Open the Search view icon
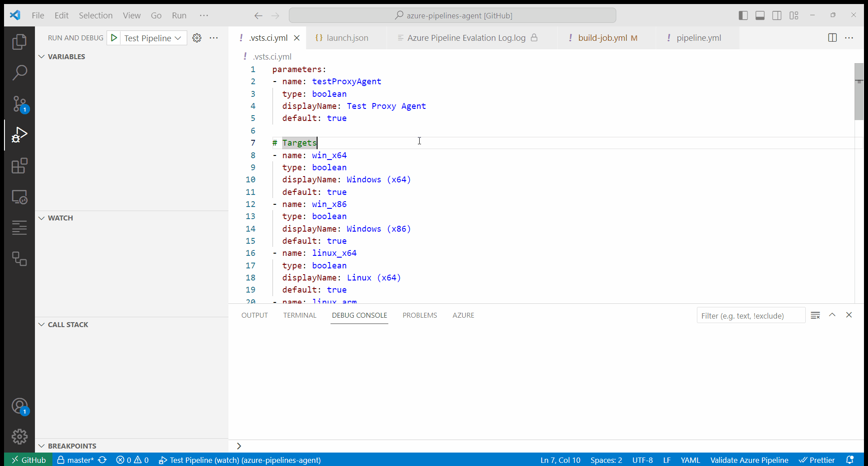Screen dimensions: 868x466 tap(19, 73)
